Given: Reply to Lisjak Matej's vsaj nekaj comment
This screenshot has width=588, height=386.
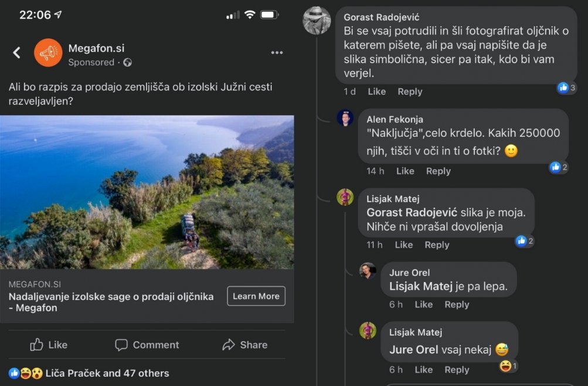Looking at the screenshot, I should tap(457, 370).
